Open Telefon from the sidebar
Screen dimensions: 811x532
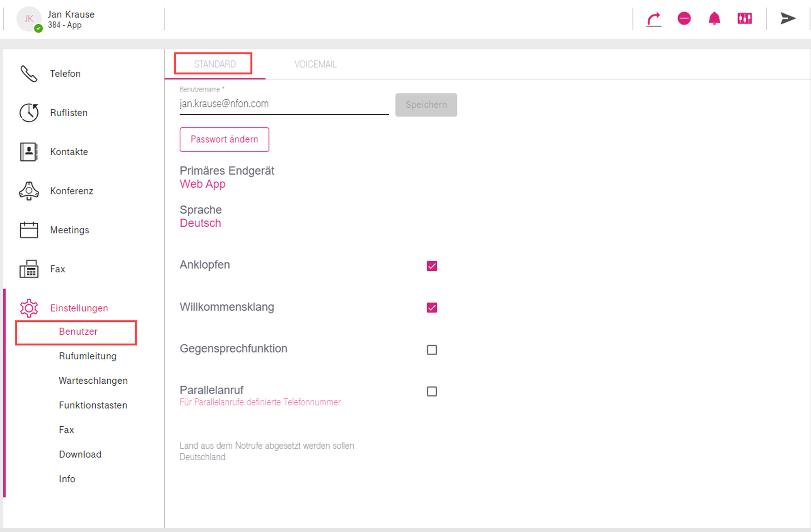[x=65, y=74]
